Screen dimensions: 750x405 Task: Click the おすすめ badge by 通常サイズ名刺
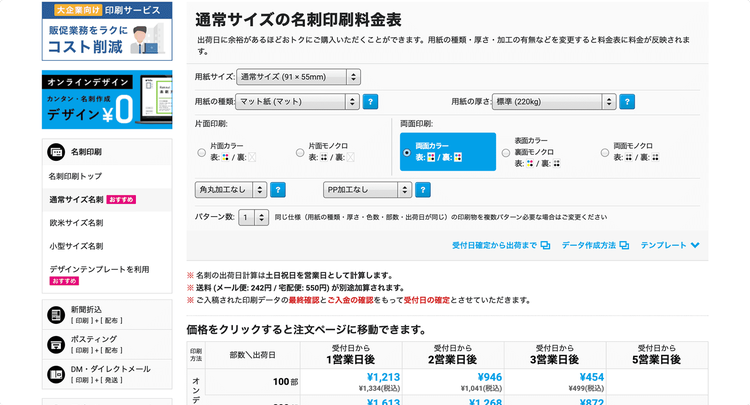tap(121, 200)
